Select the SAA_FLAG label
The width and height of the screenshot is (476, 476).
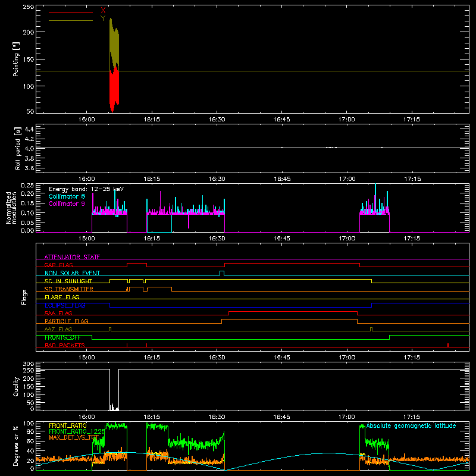[x=58, y=313]
